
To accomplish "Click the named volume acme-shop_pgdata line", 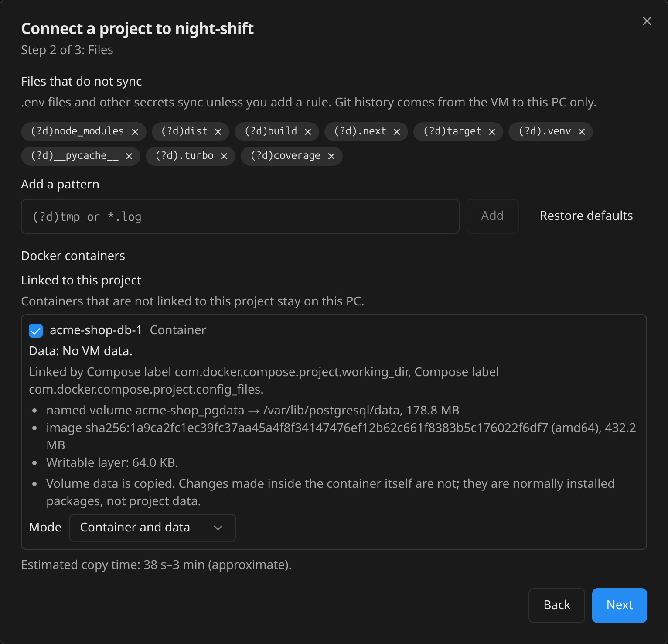I will tap(253, 411).
